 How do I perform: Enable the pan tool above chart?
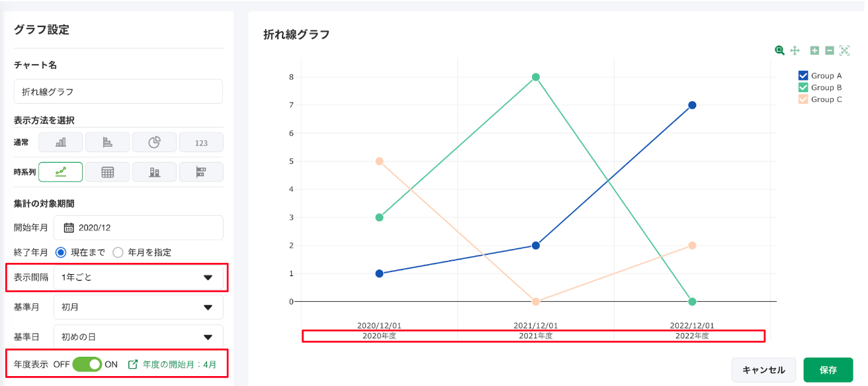click(x=795, y=50)
